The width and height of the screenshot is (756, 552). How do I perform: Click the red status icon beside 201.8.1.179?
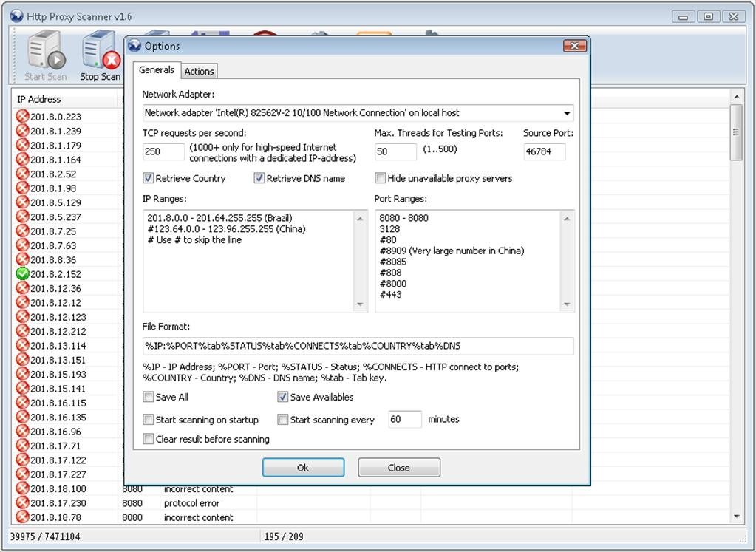pos(22,145)
